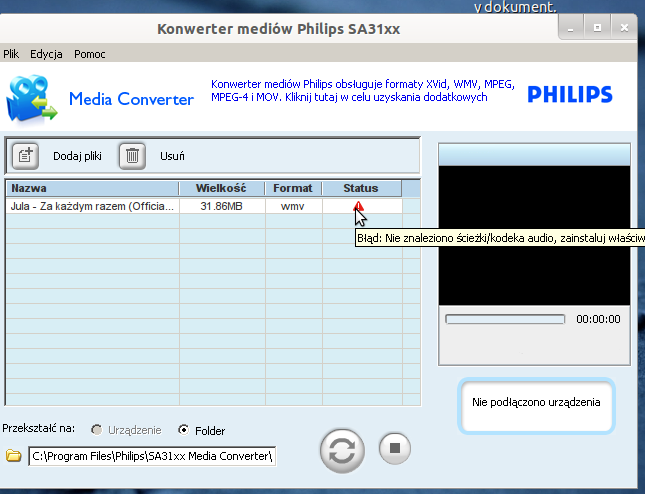Click the preview playback progress bar
The height and width of the screenshot is (494, 645).
(505, 319)
